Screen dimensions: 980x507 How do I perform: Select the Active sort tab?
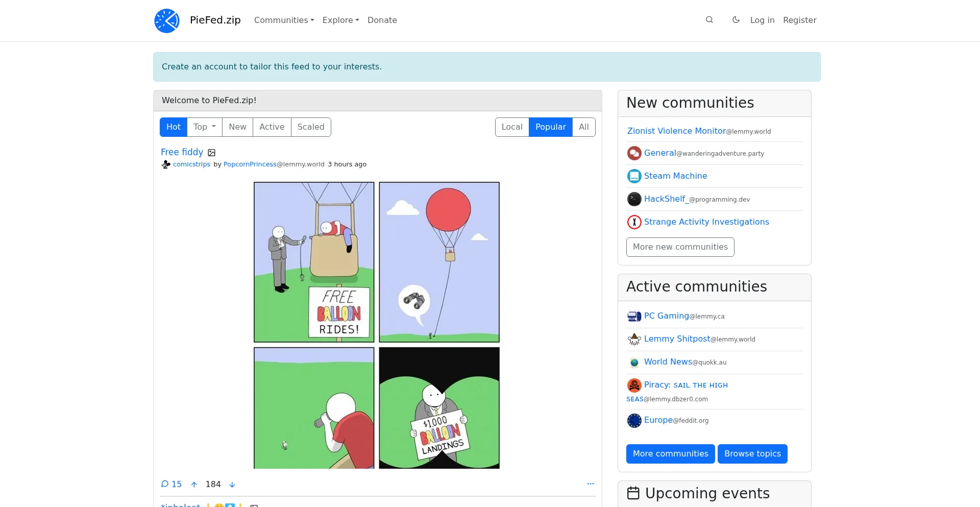[272, 127]
